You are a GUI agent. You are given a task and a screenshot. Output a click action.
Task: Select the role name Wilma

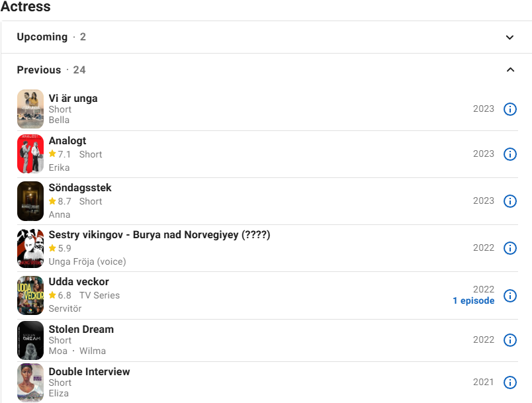click(x=93, y=351)
